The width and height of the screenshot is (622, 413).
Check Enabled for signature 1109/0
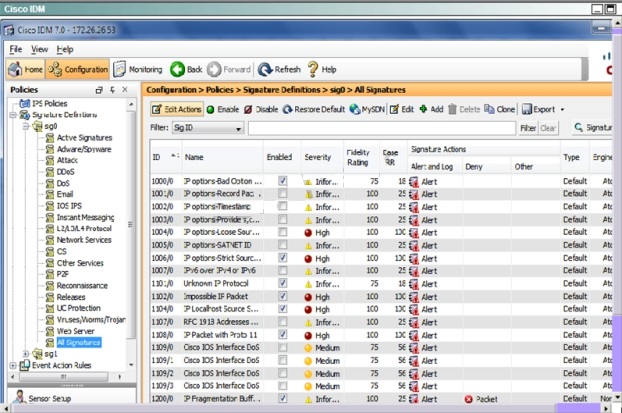282,348
